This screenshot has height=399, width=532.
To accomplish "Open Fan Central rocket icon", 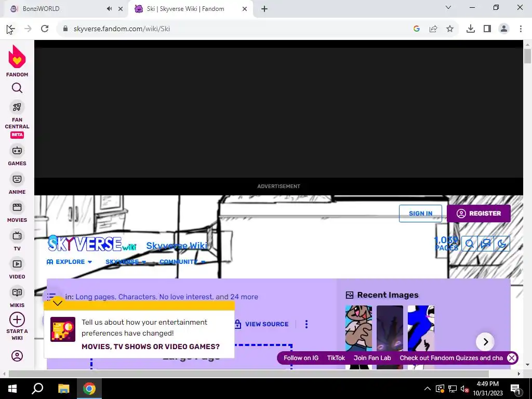I will coord(17,107).
